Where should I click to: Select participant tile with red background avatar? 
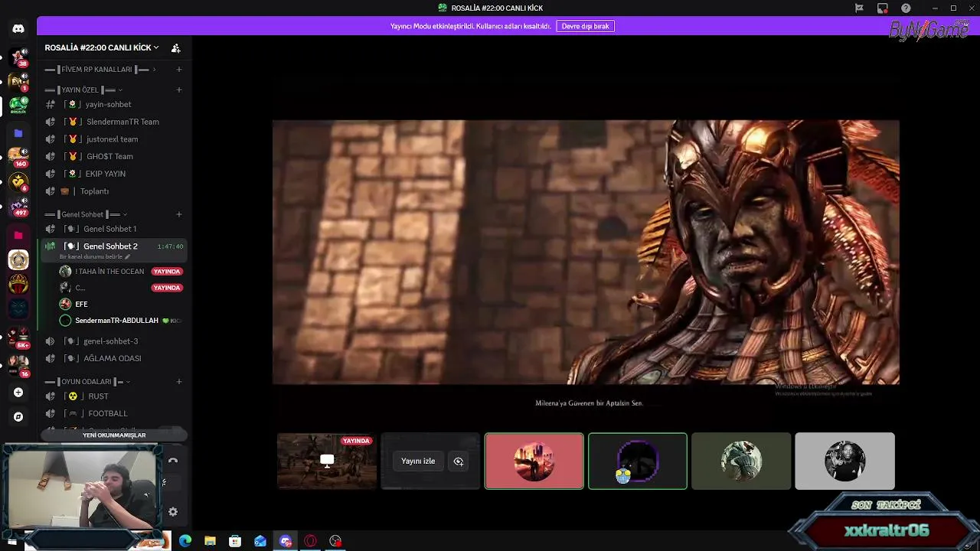tap(534, 461)
